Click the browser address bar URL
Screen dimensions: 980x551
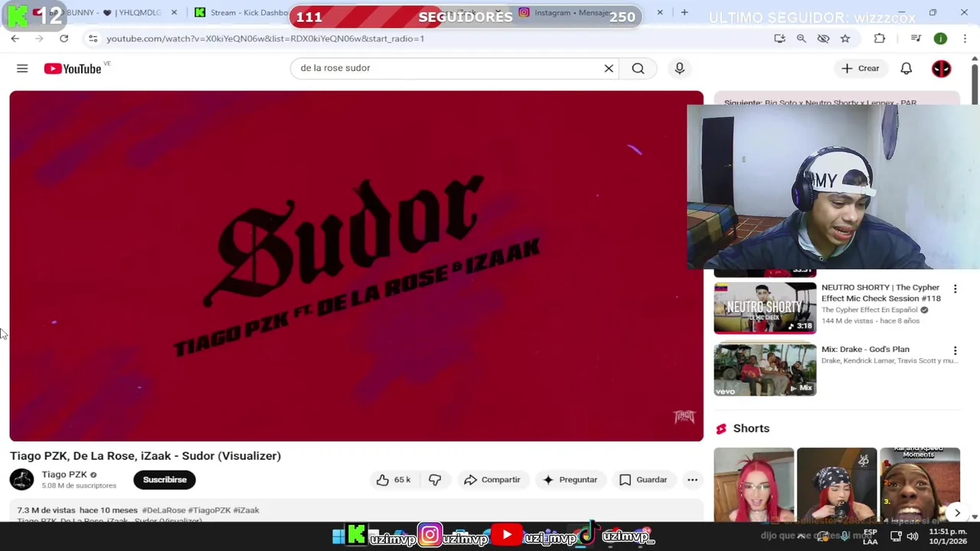[x=265, y=38]
